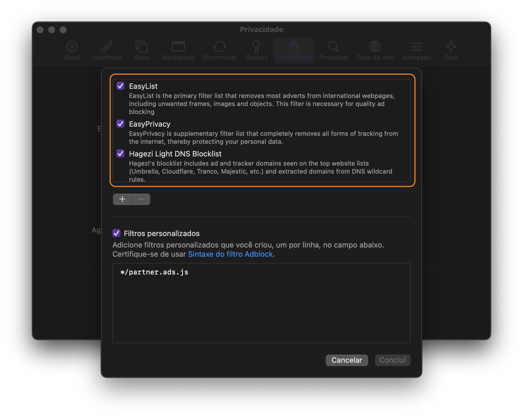
Task: Open the Sintaxe do filtro Adblock link
Action: [x=230, y=254]
